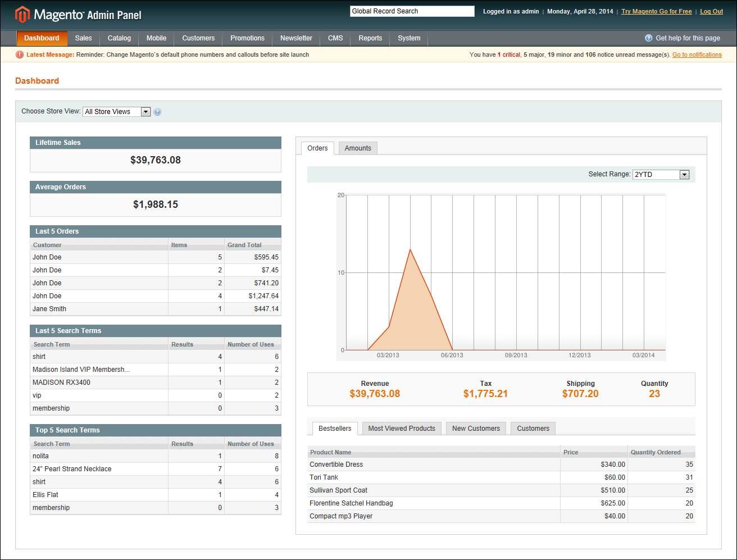Open the Sales menu
737x560 pixels.
click(x=83, y=38)
